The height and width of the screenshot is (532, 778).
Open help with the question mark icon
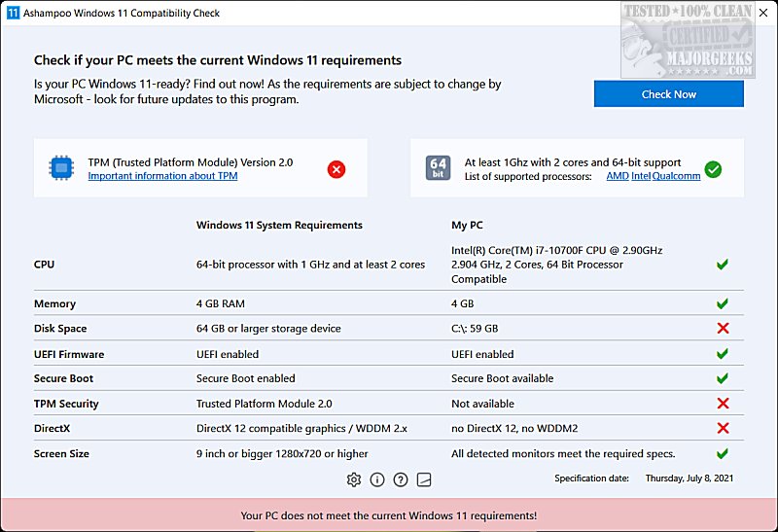(x=401, y=479)
